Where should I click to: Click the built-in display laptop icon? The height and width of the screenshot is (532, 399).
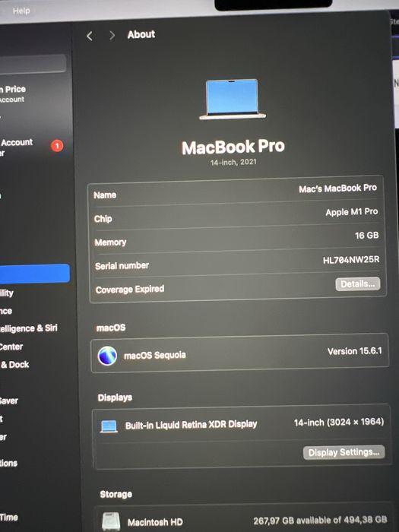109,426
